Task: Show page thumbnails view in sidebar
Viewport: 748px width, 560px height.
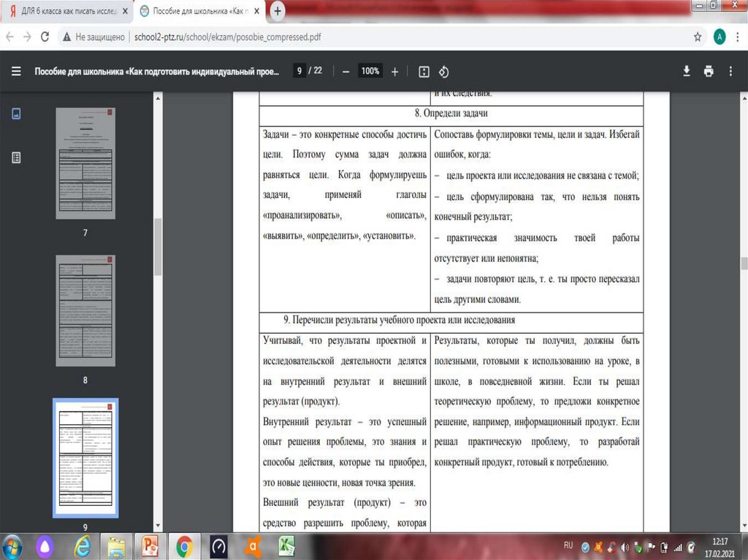Action: click(x=16, y=113)
